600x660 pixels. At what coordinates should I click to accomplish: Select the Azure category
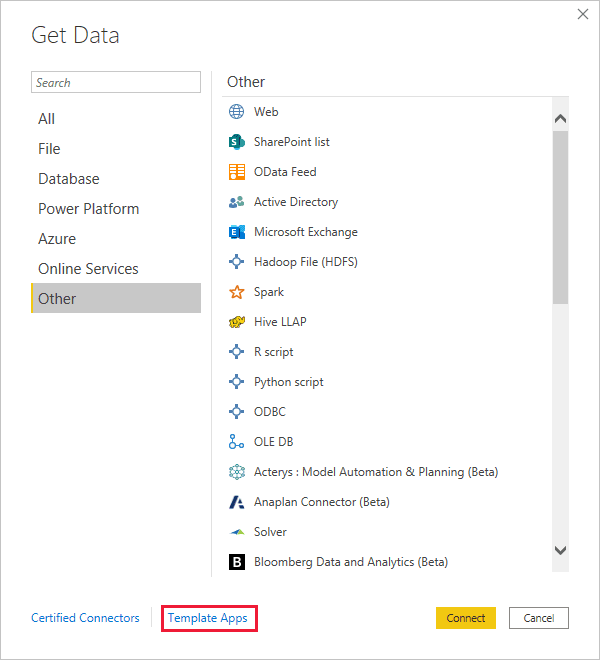pyautogui.click(x=57, y=239)
